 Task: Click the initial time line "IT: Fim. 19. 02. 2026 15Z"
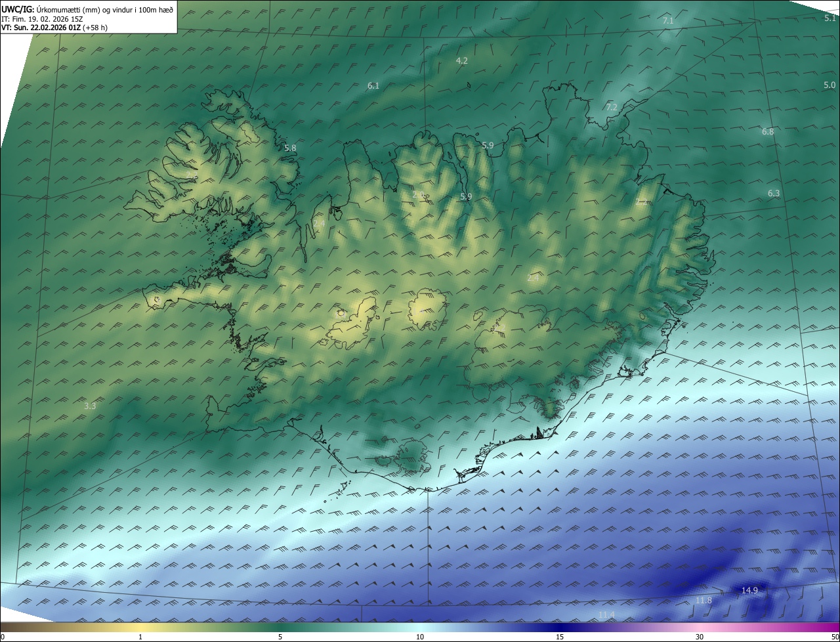[42, 19]
